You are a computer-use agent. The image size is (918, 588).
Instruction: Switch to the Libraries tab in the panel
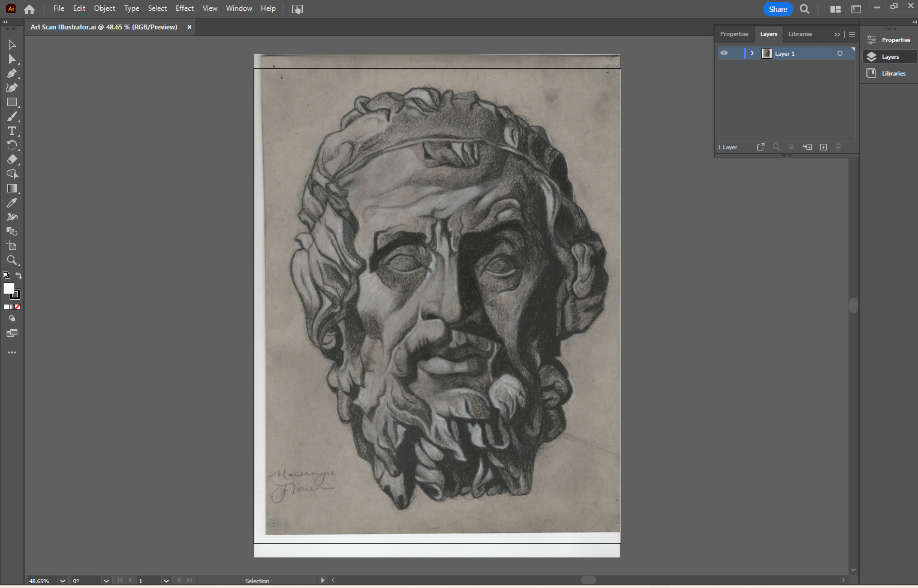tap(800, 34)
